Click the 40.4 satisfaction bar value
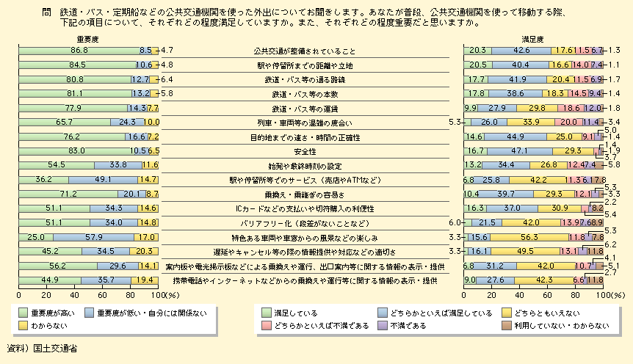 [521, 65]
